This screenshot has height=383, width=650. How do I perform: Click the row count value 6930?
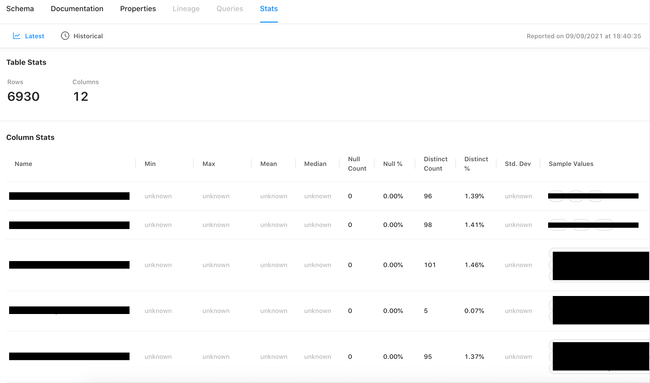pyautogui.click(x=23, y=97)
